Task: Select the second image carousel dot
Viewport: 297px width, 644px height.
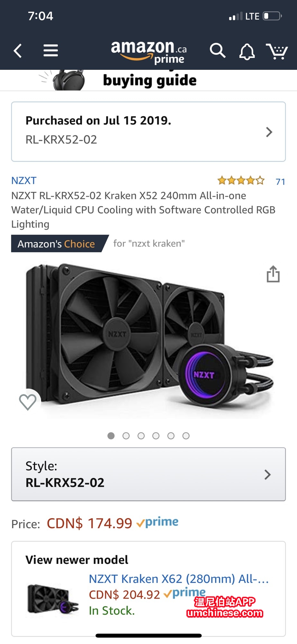Action: pos(126,436)
